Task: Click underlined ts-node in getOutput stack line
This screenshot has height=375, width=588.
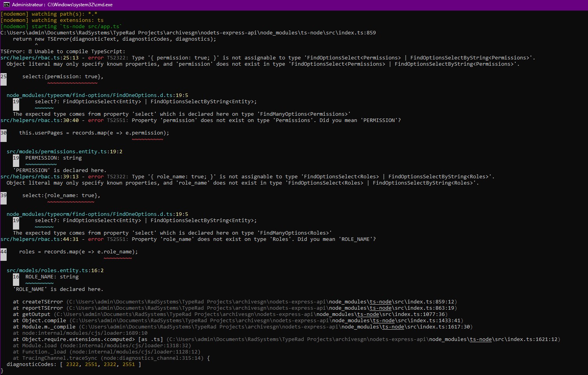Action: (368, 314)
